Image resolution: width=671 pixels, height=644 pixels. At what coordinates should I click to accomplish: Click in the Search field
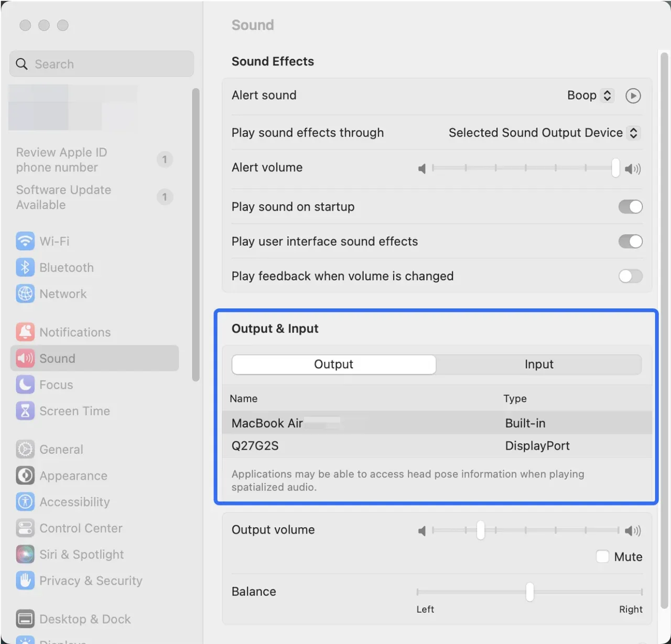[102, 64]
